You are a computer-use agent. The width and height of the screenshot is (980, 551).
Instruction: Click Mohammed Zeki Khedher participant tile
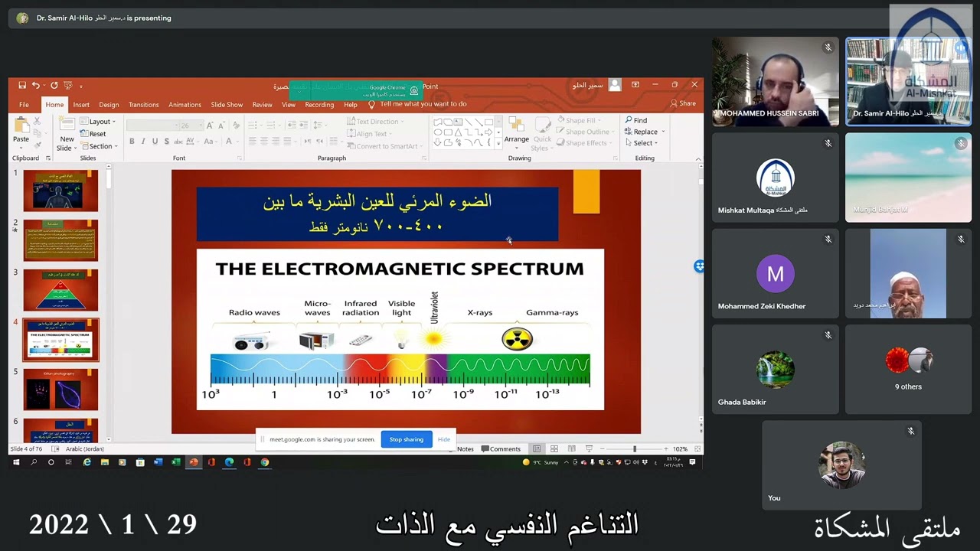point(775,274)
